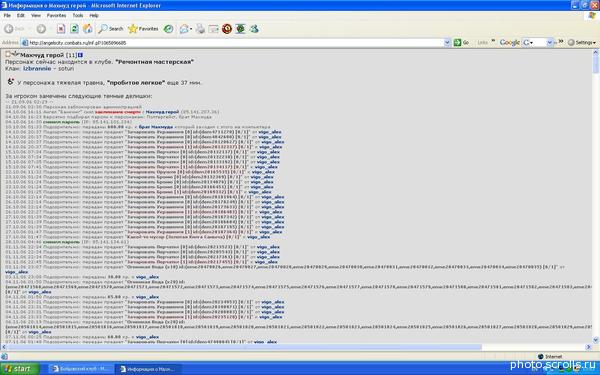The width and height of the screenshot is (600, 375).
Task: Open the History icon in toolbar
Action: tap(168, 29)
